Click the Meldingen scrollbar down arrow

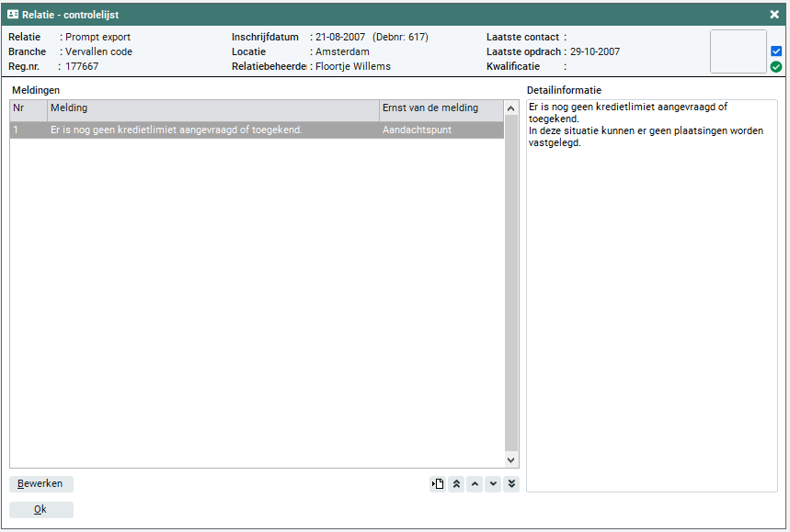pos(511,459)
